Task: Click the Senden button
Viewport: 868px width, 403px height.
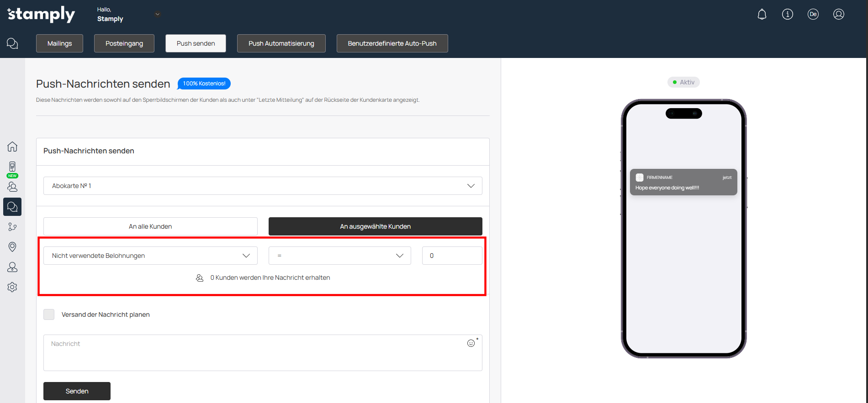Action: click(77, 391)
